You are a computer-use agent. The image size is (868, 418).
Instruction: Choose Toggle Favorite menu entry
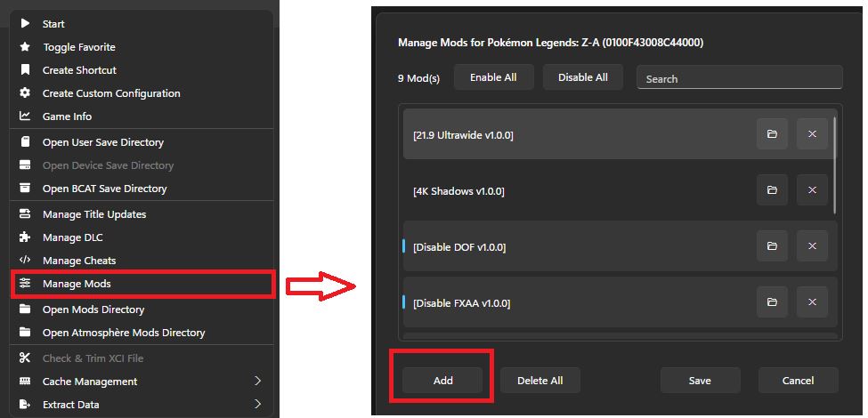click(142, 47)
